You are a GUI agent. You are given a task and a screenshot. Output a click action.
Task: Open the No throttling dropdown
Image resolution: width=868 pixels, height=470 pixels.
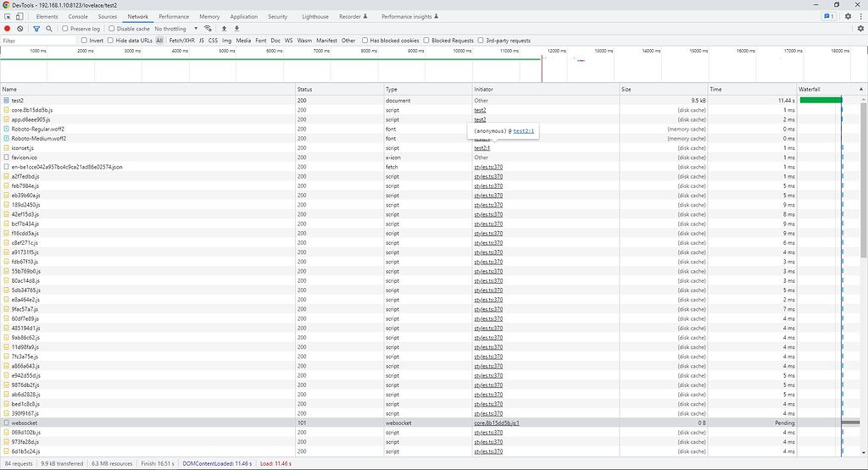pyautogui.click(x=174, y=29)
